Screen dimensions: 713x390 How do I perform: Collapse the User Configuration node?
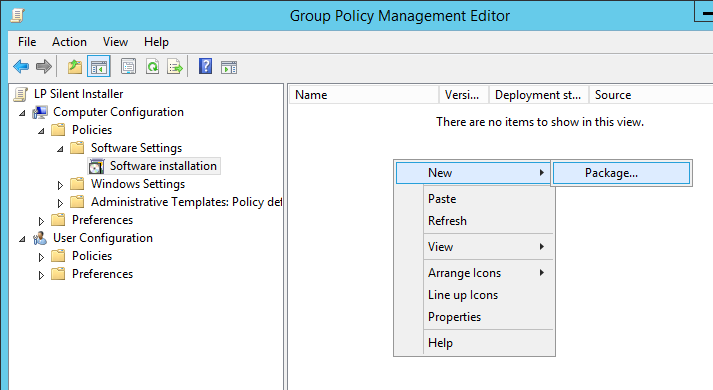pos(22,239)
